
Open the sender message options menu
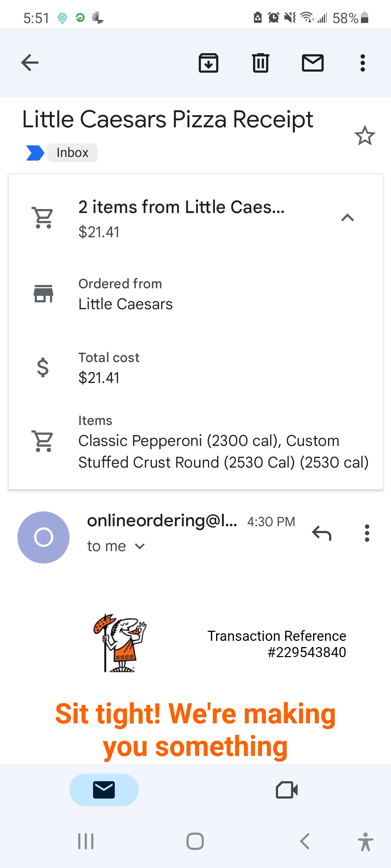pyautogui.click(x=367, y=533)
